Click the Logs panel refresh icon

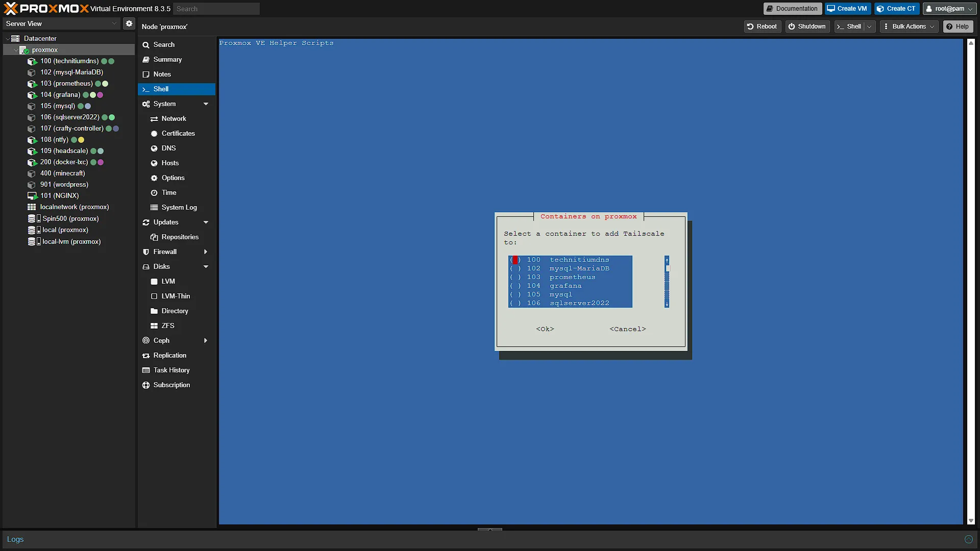click(968, 539)
